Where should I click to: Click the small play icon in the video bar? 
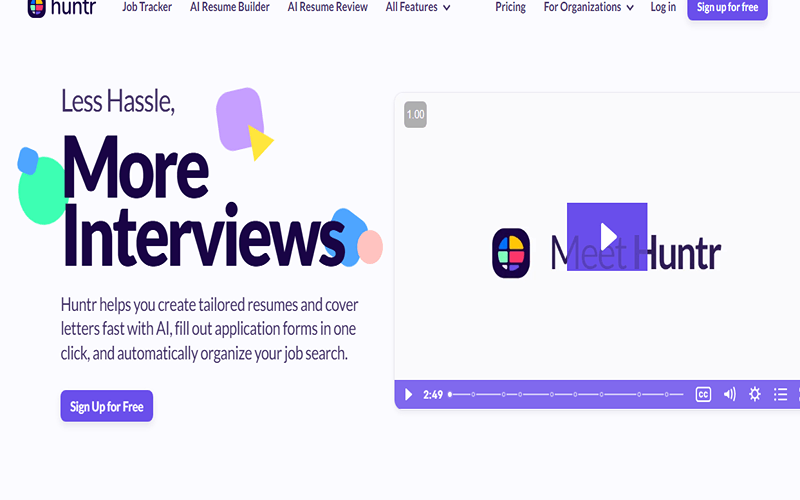pyautogui.click(x=408, y=394)
